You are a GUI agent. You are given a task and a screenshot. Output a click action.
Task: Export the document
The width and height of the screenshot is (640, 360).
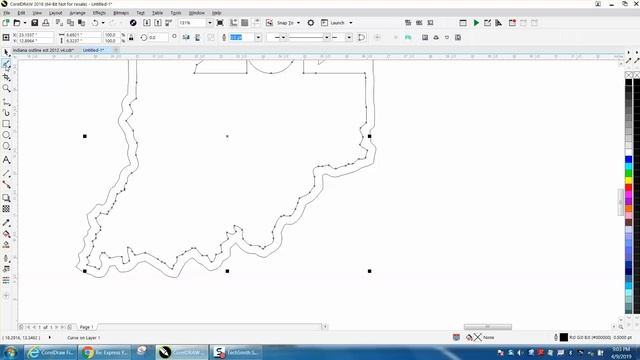point(158,23)
